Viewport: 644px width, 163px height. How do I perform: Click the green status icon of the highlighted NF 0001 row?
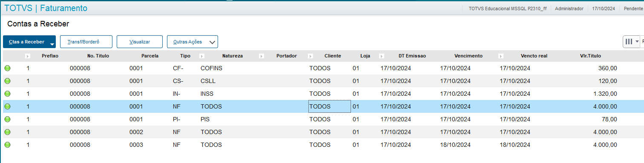click(8, 106)
